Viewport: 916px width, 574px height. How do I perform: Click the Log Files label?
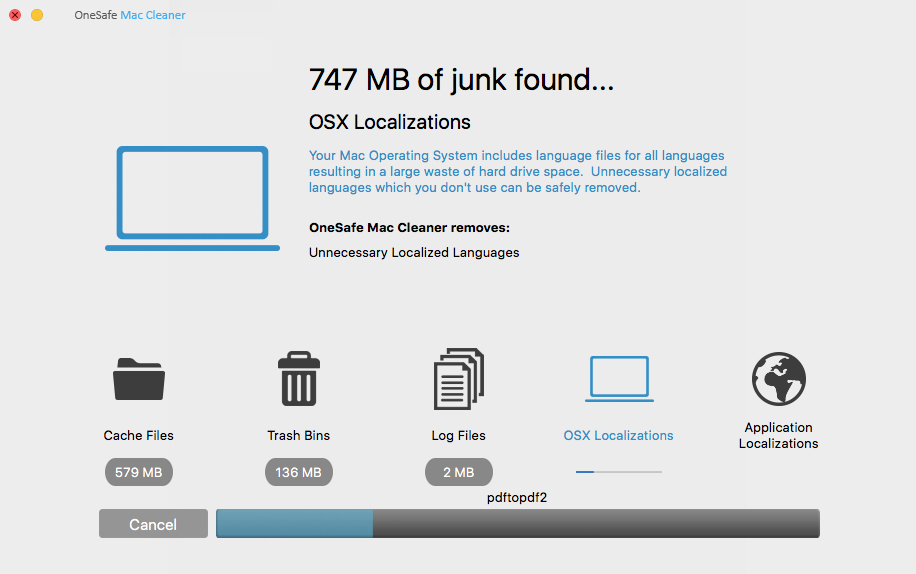(459, 436)
